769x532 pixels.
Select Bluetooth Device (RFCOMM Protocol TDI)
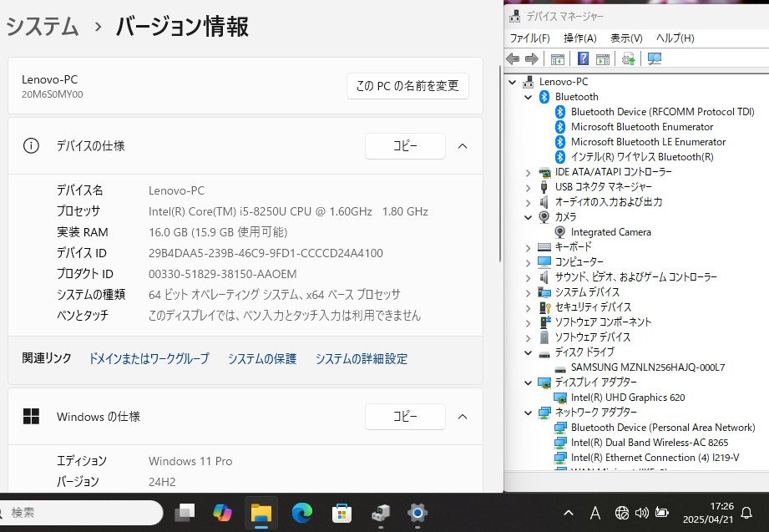pyautogui.click(x=662, y=112)
